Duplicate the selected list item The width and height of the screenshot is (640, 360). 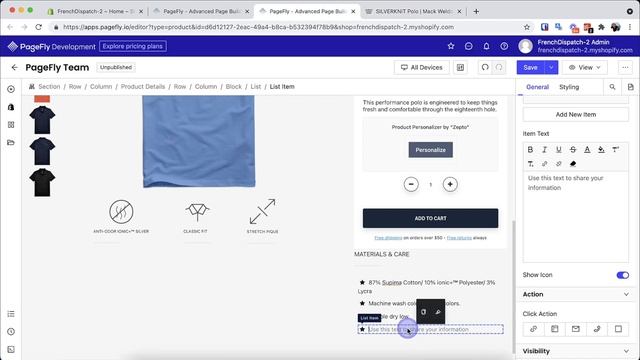click(x=423, y=312)
